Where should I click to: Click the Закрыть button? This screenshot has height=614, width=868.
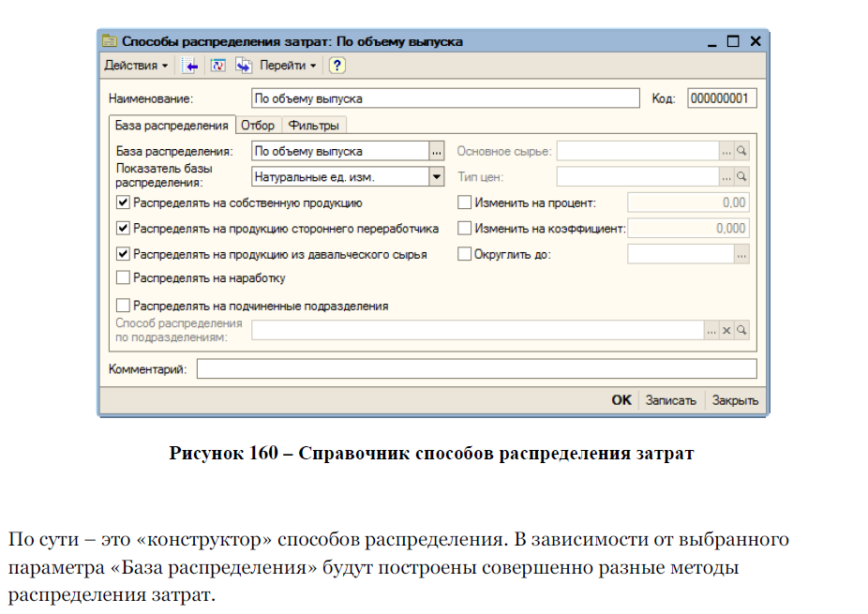735,400
